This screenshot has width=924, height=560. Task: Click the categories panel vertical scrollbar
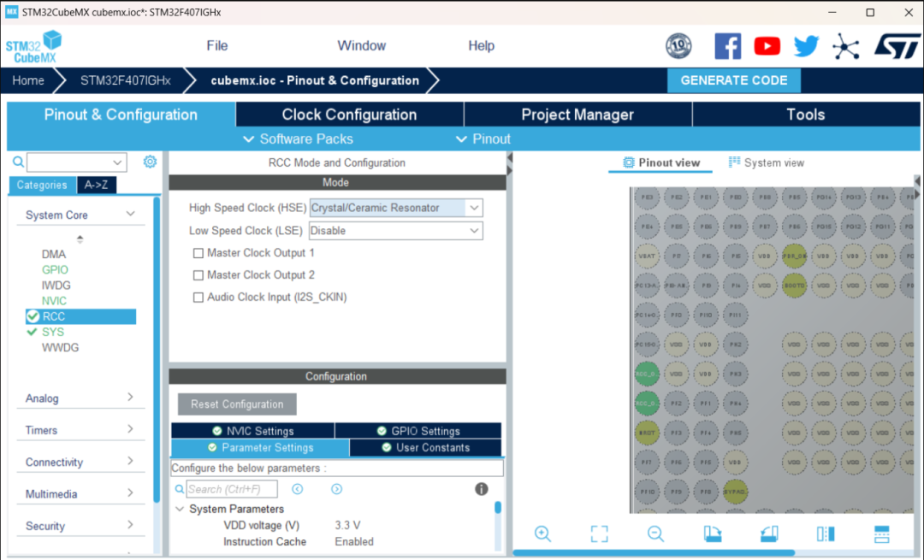tap(157, 351)
